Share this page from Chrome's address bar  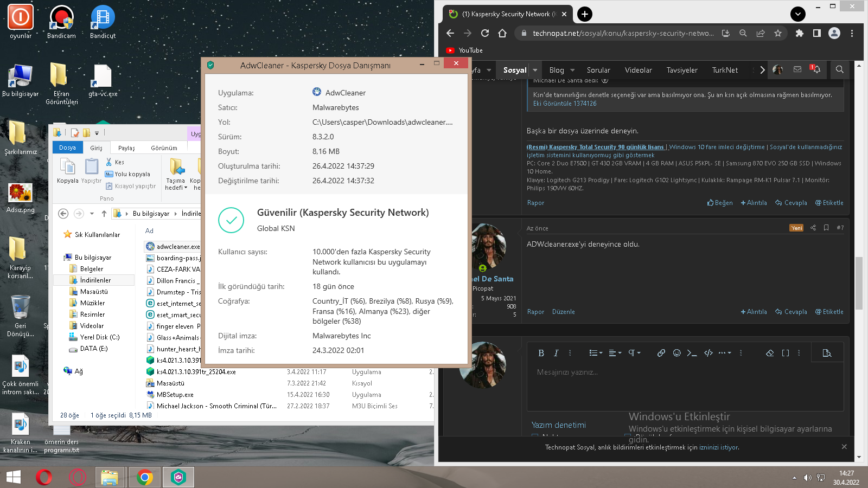[x=761, y=33]
